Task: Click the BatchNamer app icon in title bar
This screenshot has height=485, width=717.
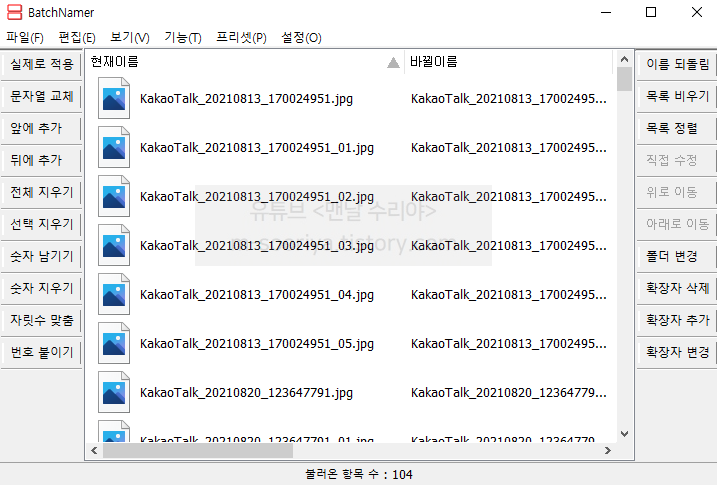Action: 15,12
